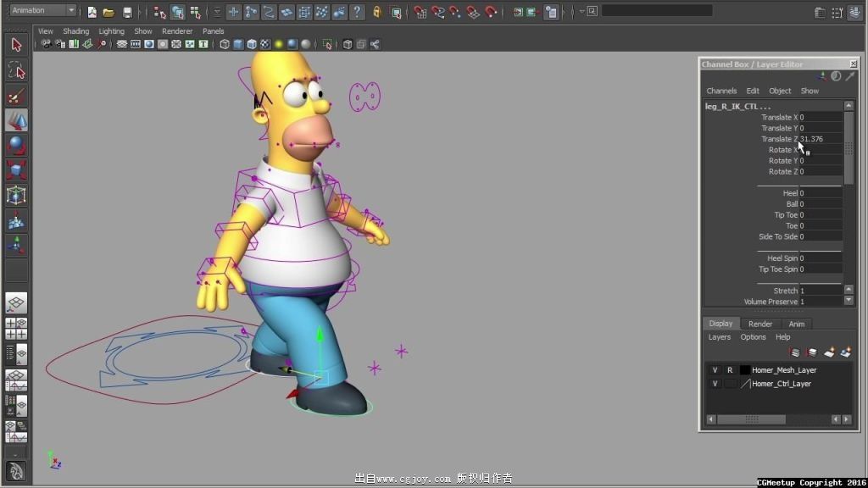
Task: Toggle visibility of Homer_Mesh_Layer
Action: coord(715,370)
